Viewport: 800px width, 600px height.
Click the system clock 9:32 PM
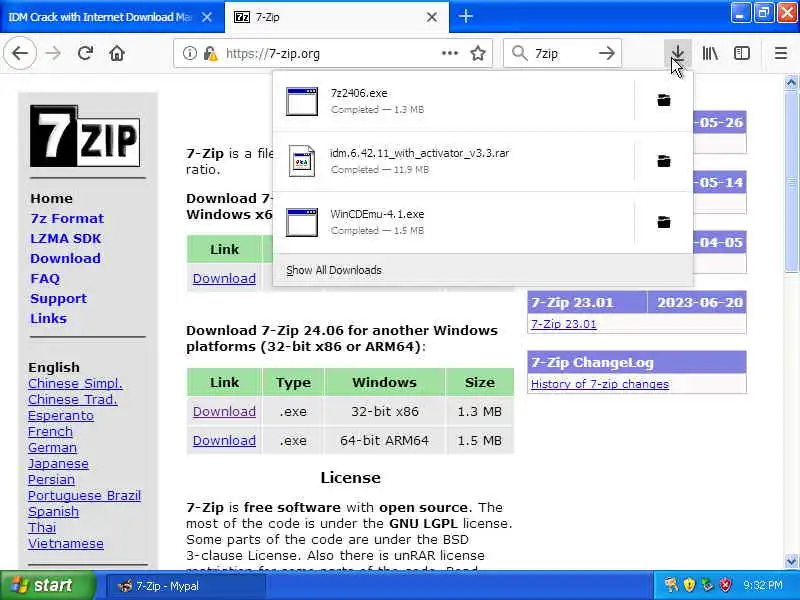pos(763,585)
